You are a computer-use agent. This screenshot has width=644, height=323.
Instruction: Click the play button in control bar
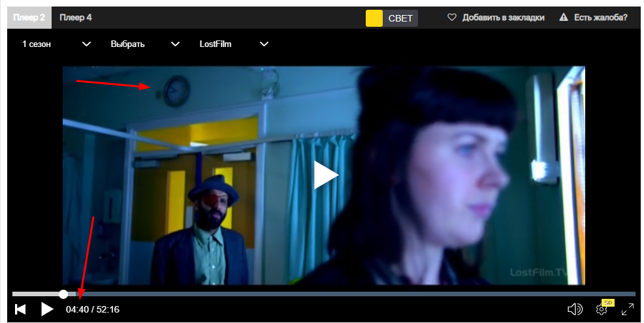coord(47,309)
